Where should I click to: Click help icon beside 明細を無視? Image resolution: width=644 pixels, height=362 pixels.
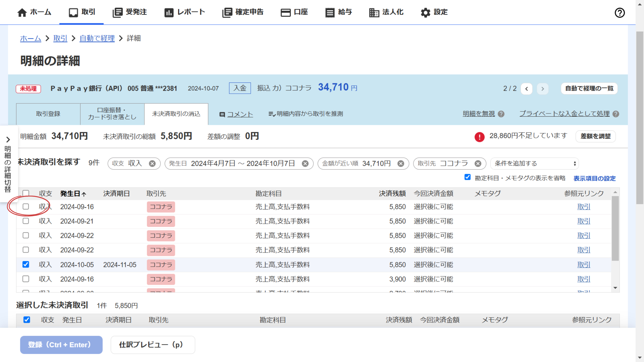pos(501,114)
